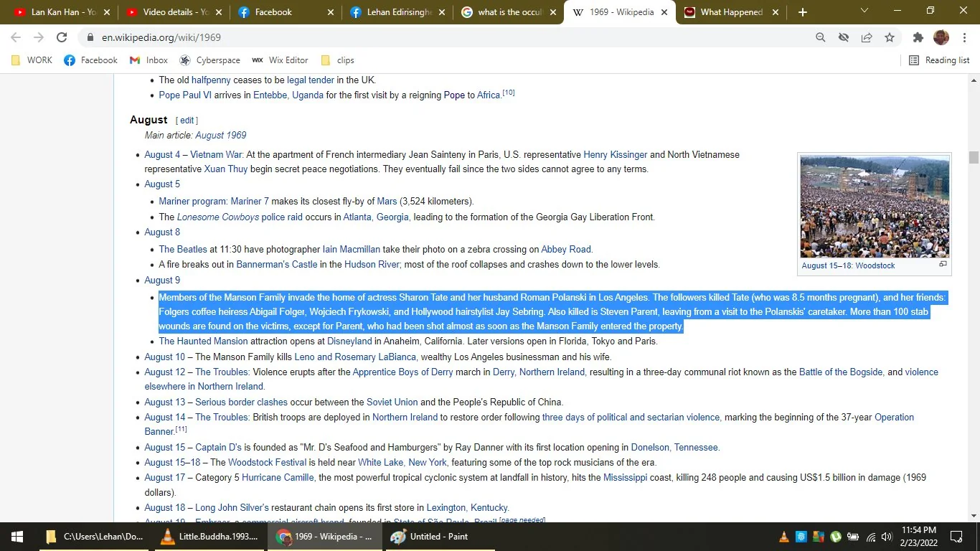
Task: Open the Bannerman's Castle link
Action: point(277,264)
